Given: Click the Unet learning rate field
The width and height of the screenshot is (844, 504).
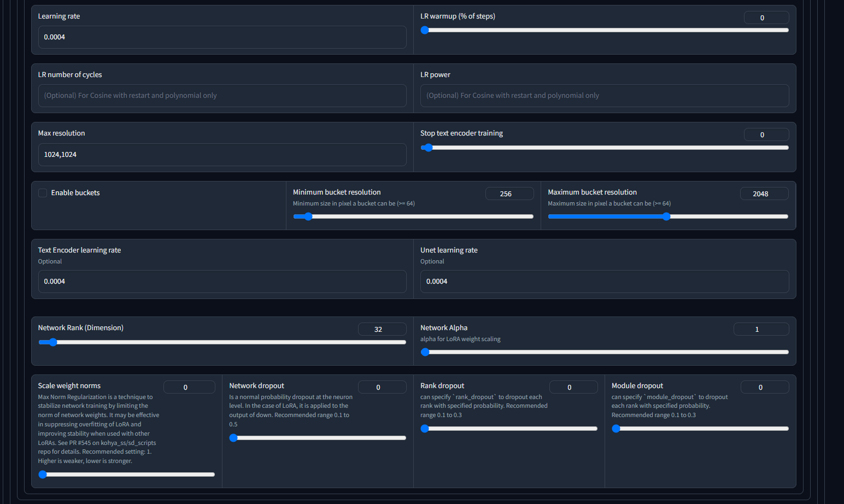Looking at the screenshot, I should point(605,282).
